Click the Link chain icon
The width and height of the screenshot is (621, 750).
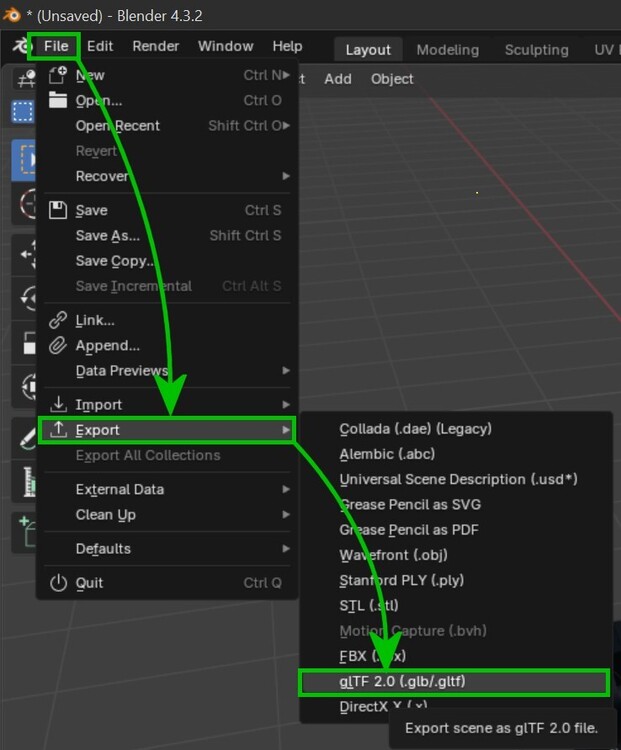click(x=58, y=320)
